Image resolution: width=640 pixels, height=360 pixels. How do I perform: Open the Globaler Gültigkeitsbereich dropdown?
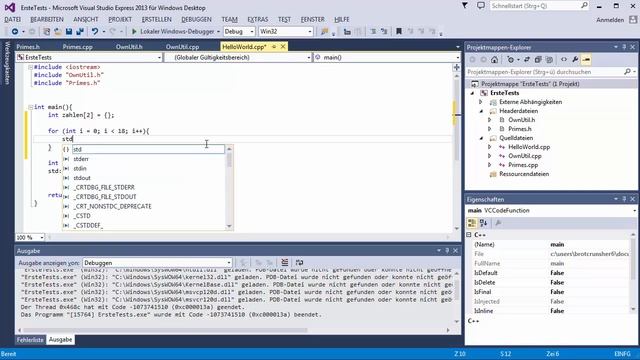pos(238,58)
